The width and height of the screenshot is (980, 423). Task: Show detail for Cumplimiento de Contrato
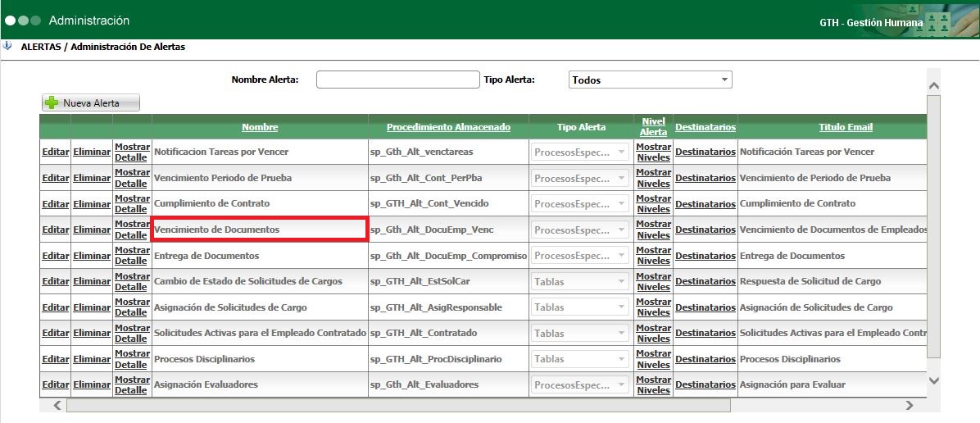click(132, 204)
